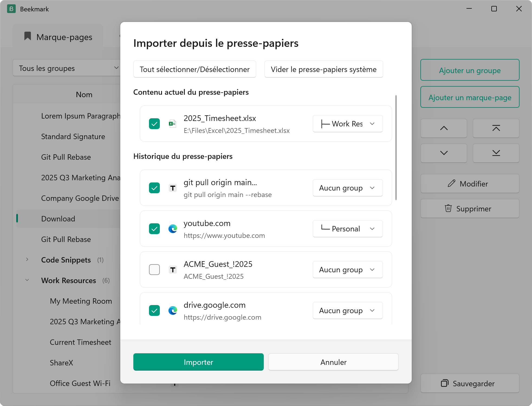Click Ajouter un marque-page button
Image resolution: width=532 pixels, height=406 pixels.
tap(470, 97)
